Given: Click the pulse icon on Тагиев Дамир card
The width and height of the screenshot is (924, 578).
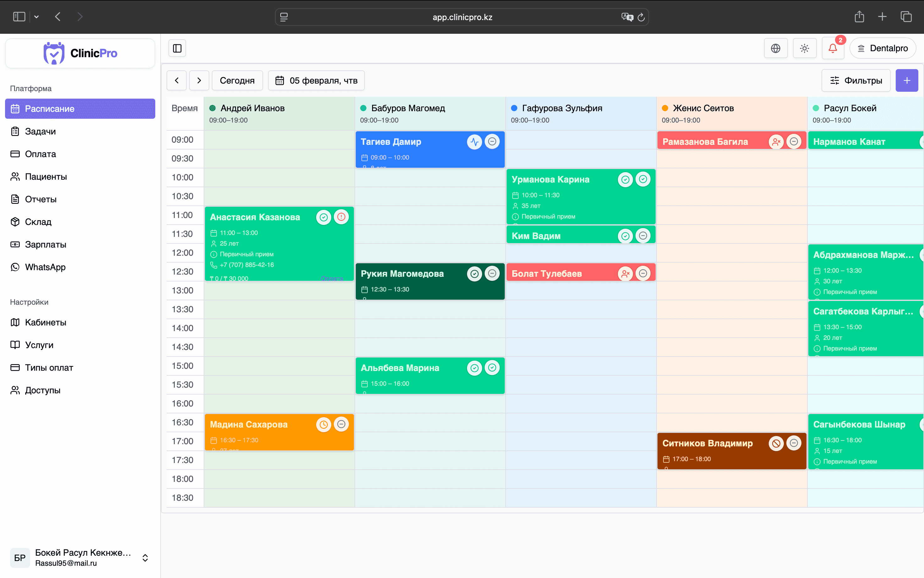Looking at the screenshot, I should click(474, 141).
